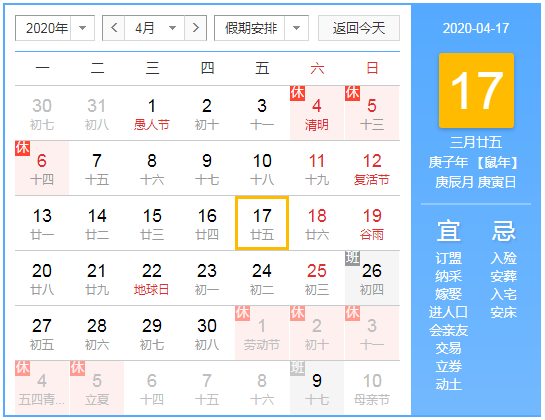Select April 10 十八
The width and height of the screenshot is (545, 420).
pyautogui.click(x=262, y=168)
